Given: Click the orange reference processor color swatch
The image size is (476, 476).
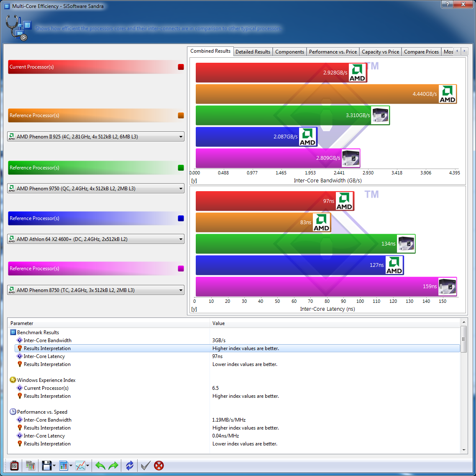Looking at the screenshot, I should click(x=181, y=116).
